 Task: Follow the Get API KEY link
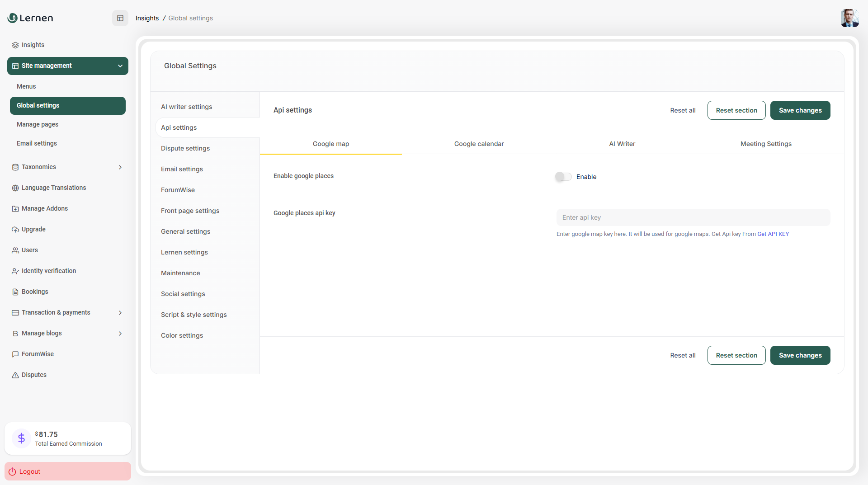773,234
